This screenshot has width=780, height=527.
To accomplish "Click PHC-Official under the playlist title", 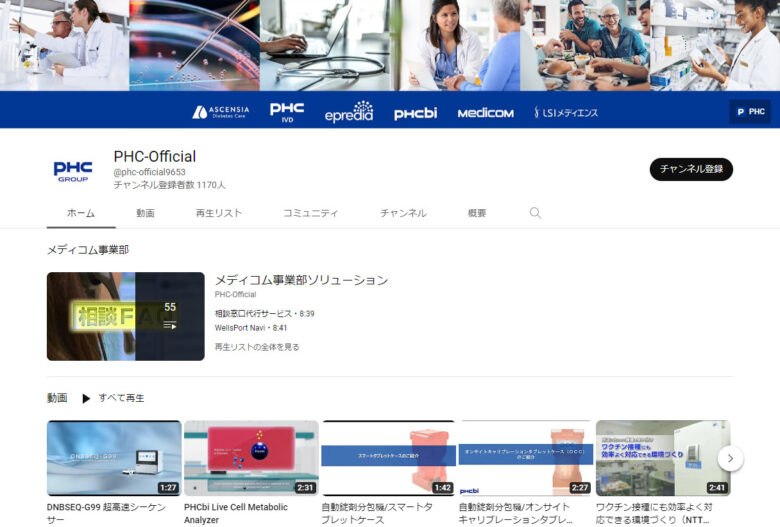I will point(235,295).
